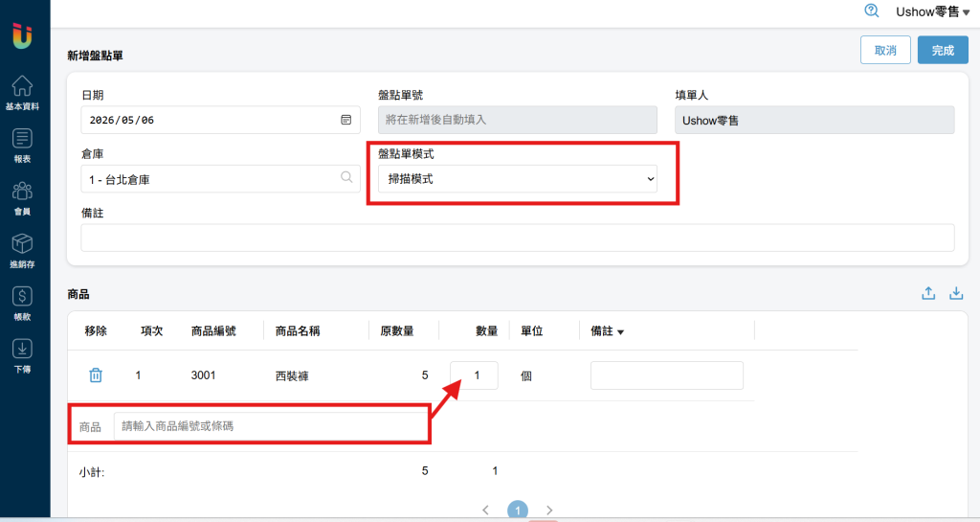Click the upload products icon

click(928, 293)
